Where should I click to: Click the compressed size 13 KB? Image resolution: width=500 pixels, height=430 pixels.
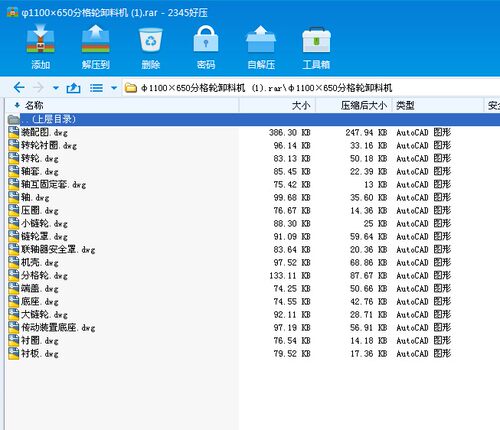click(x=375, y=185)
